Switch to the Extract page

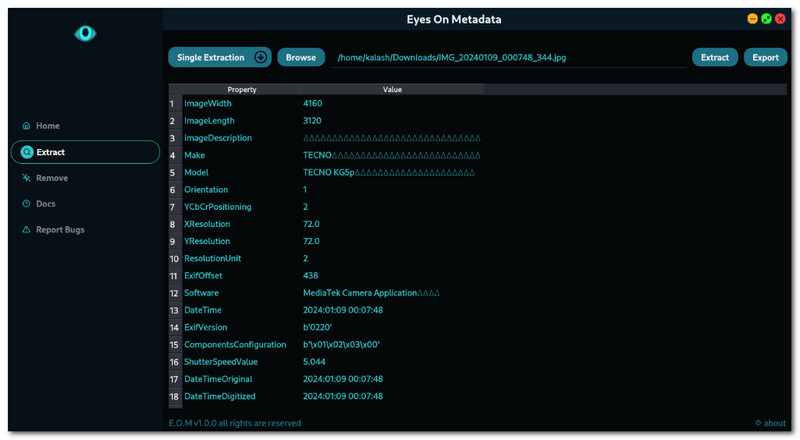click(x=85, y=152)
